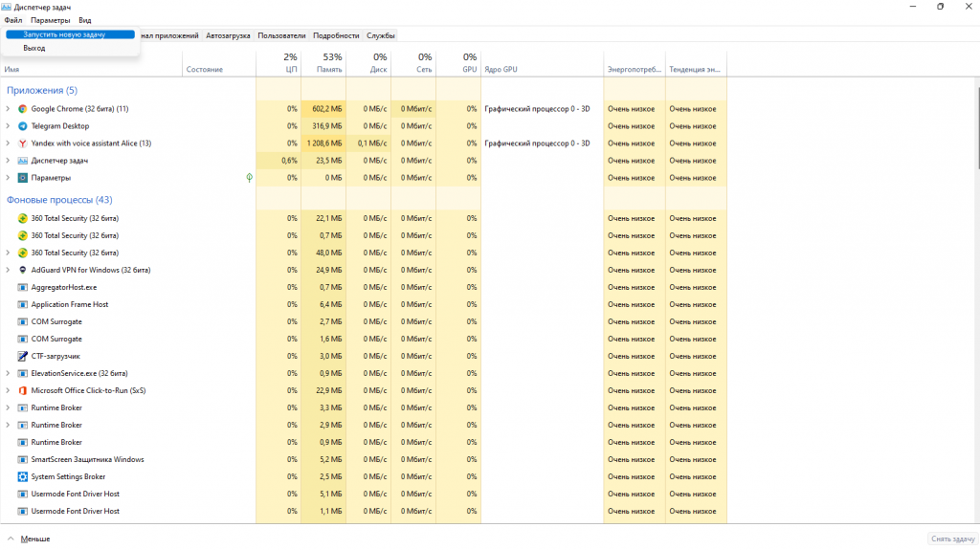The image size is (980, 550).
Task: Click the Yandex browser process icon
Action: [23, 143]
